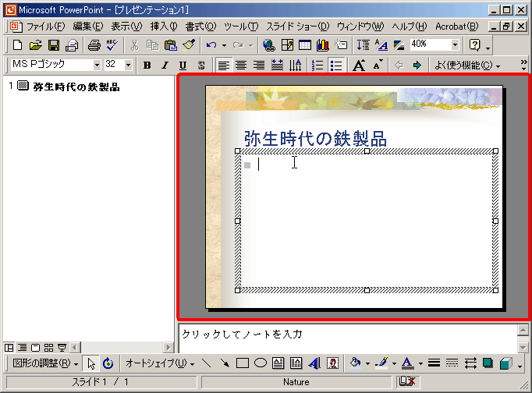Activate the Format Painter brush

click(189, 45)
